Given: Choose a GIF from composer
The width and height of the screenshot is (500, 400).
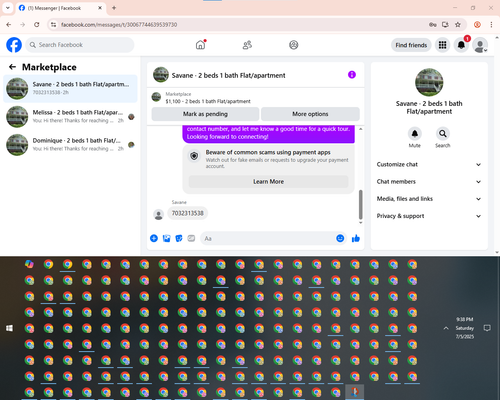Looking at the screenshot, I should [191, 238].
